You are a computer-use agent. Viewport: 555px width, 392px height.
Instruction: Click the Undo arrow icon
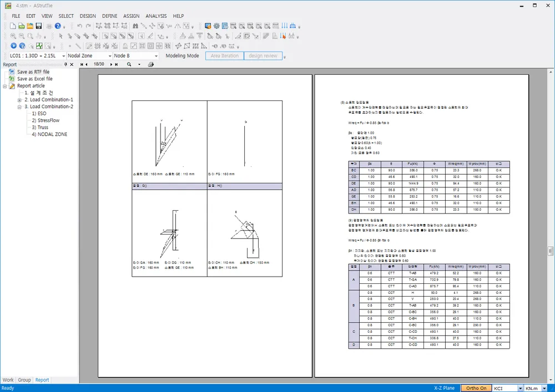pos(79,26)
